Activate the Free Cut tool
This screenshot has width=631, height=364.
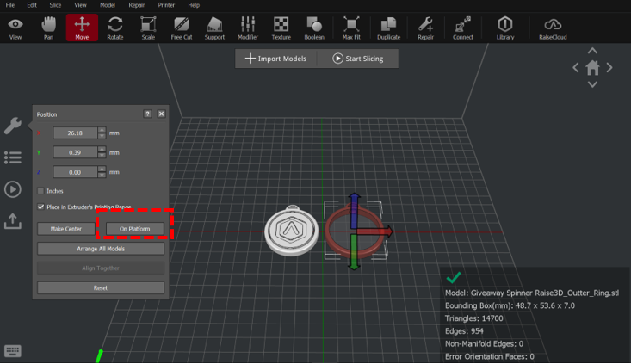click(x=182, y=27)
